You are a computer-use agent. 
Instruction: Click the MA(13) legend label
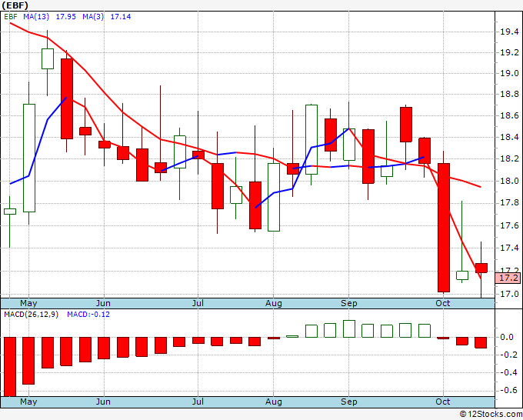36,17
